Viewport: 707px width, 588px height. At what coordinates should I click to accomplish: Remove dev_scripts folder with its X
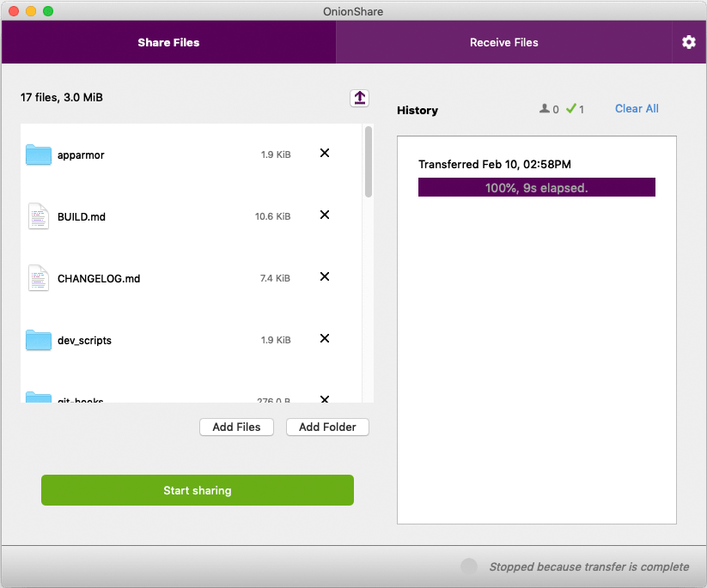[x=325, y=338]
